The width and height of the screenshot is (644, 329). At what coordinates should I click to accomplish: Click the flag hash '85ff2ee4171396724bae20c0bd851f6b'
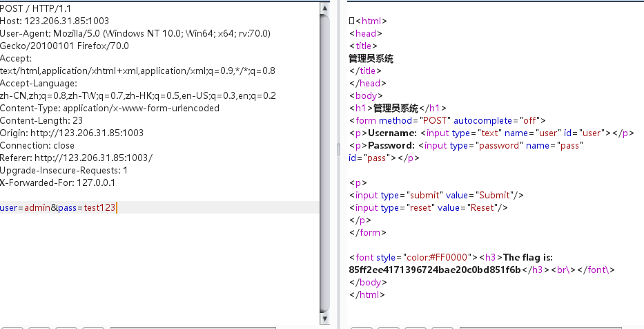tap(435, 270)
